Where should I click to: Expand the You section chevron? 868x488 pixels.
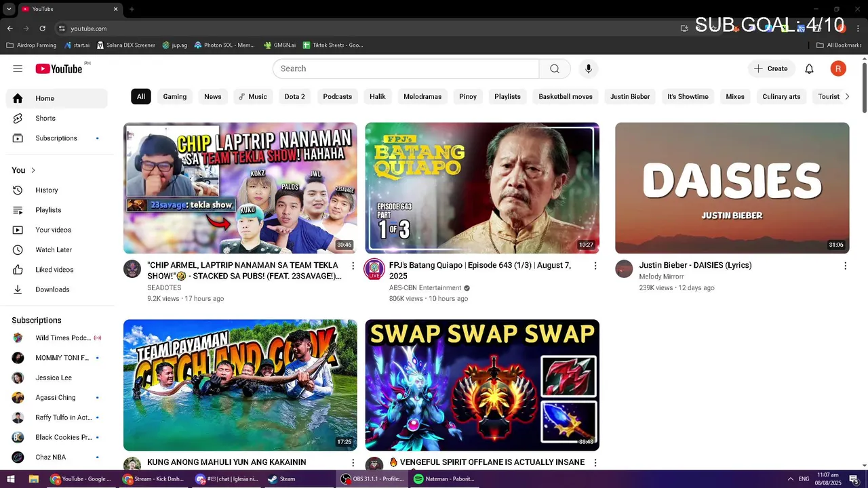33,170
